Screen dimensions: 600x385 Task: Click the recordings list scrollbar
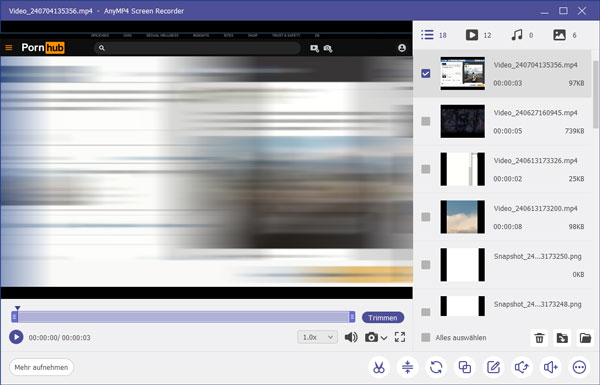pyautogui.click(x=596, y=94)
